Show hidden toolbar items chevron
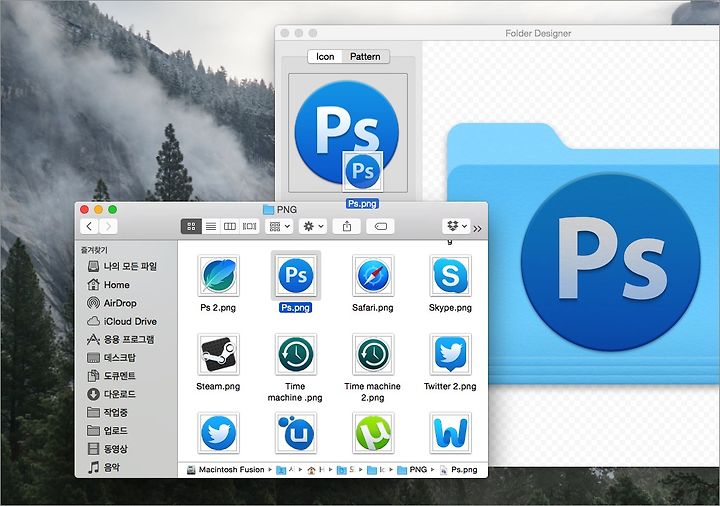 (x=478, y=229)
